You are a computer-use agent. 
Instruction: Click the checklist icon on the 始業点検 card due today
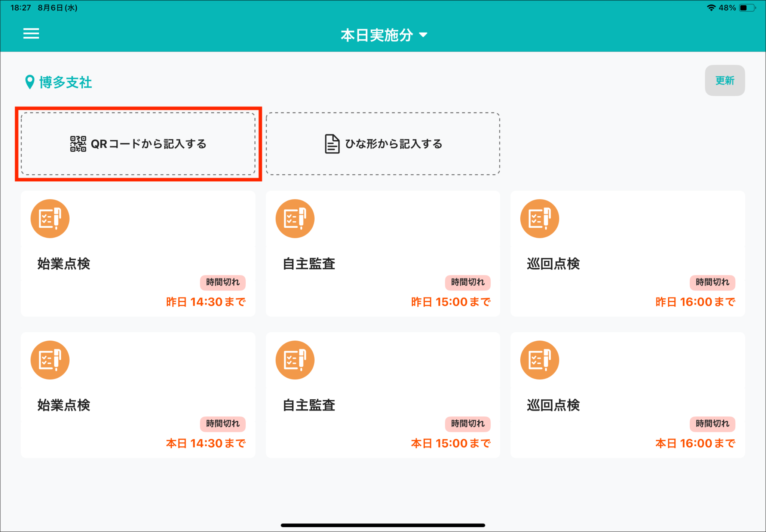(50, 360)
